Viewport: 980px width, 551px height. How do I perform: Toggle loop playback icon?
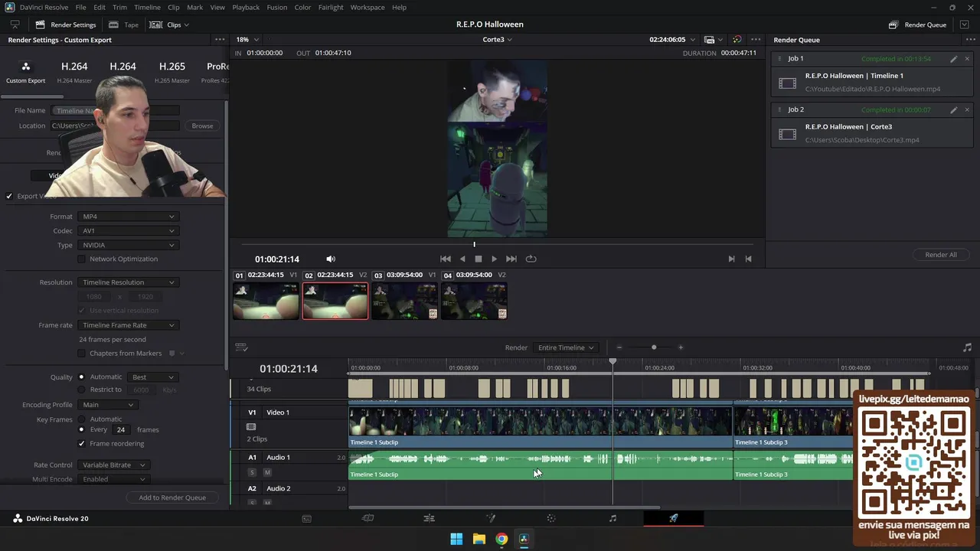pos(531,259)
